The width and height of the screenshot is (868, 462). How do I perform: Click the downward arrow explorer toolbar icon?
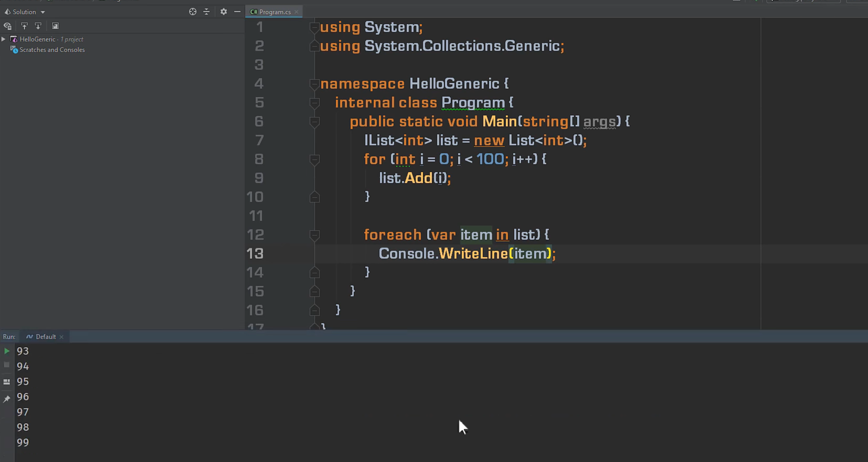[x=38, y=26]
